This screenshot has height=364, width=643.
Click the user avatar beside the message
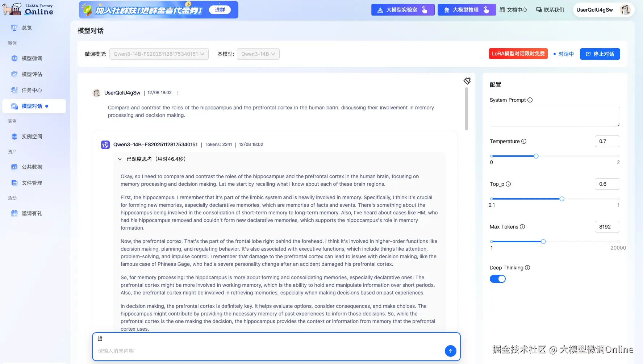96,93
